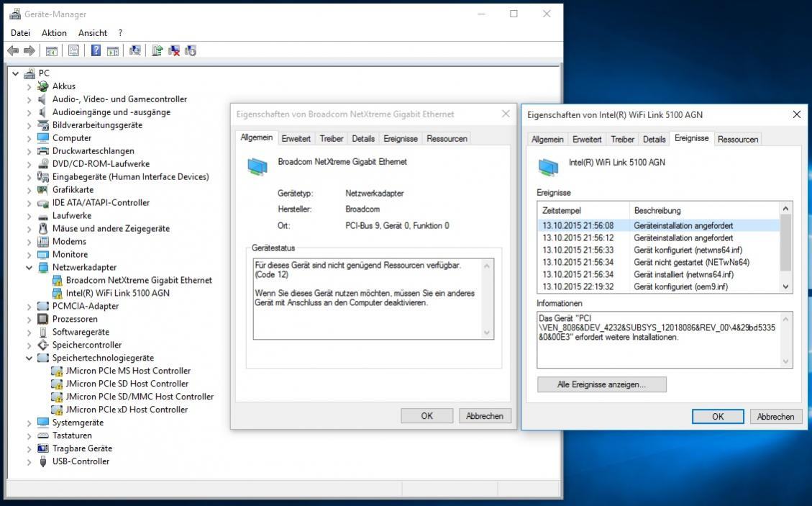Select the Mäuse und andere Zeigegeräte icon

43,229
